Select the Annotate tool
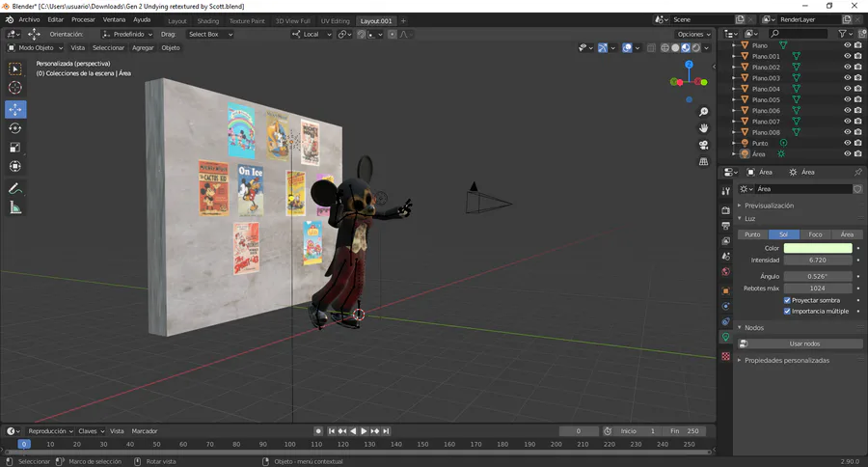Viewport: 868px width, 467px height. pos(15,189)
